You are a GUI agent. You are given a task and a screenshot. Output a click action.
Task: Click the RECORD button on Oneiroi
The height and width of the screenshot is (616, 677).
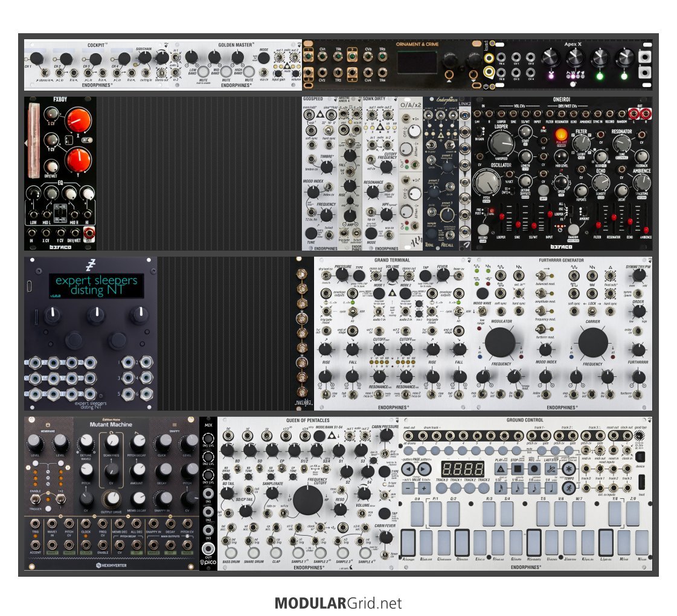[483, 229]
